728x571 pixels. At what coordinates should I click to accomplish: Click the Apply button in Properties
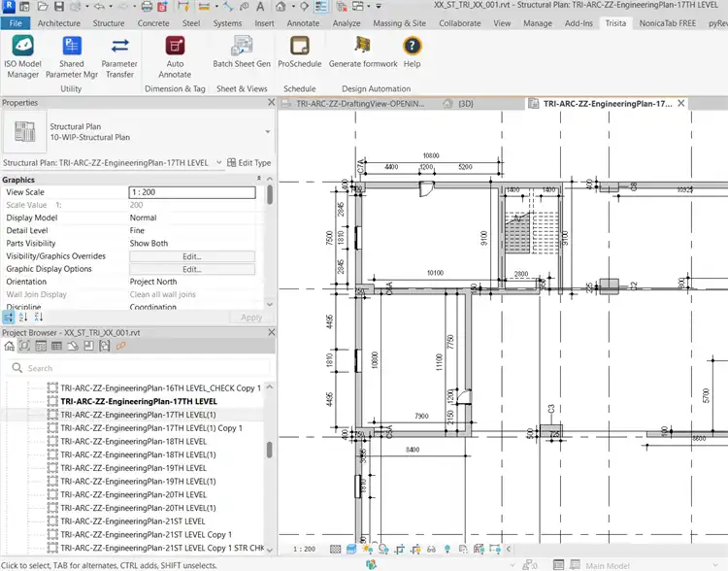[251, 318]
